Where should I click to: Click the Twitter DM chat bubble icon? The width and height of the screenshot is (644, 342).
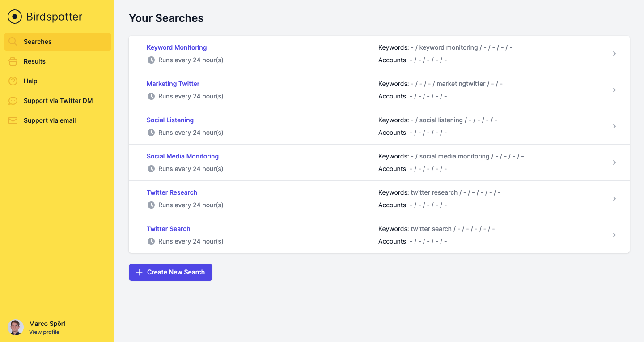click(13, 100)
